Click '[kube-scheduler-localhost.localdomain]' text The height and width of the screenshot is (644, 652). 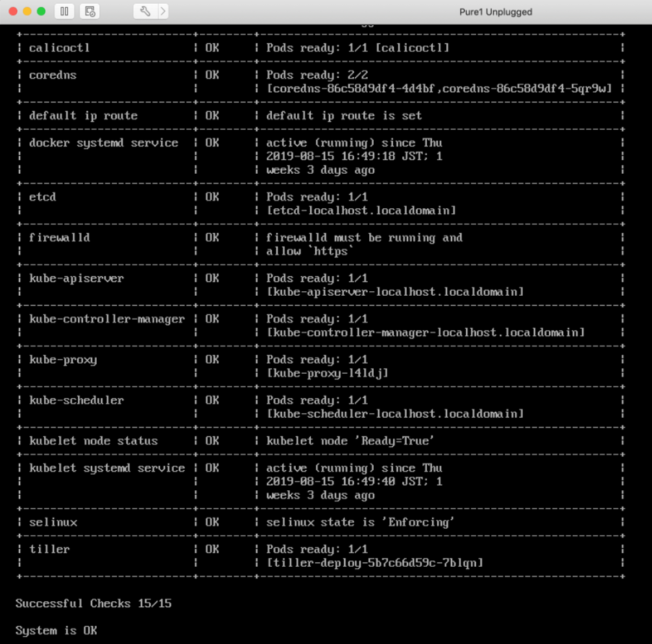coord(395,414)
